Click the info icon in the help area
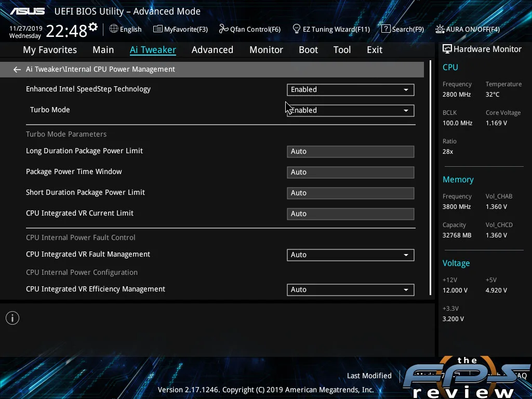The width and height of the screenshot is (532, 399). tap(12, 318)
